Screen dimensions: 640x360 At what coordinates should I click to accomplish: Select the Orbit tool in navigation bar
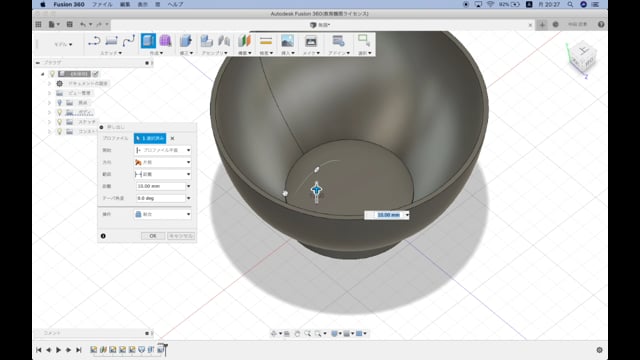tap(274, 333)
